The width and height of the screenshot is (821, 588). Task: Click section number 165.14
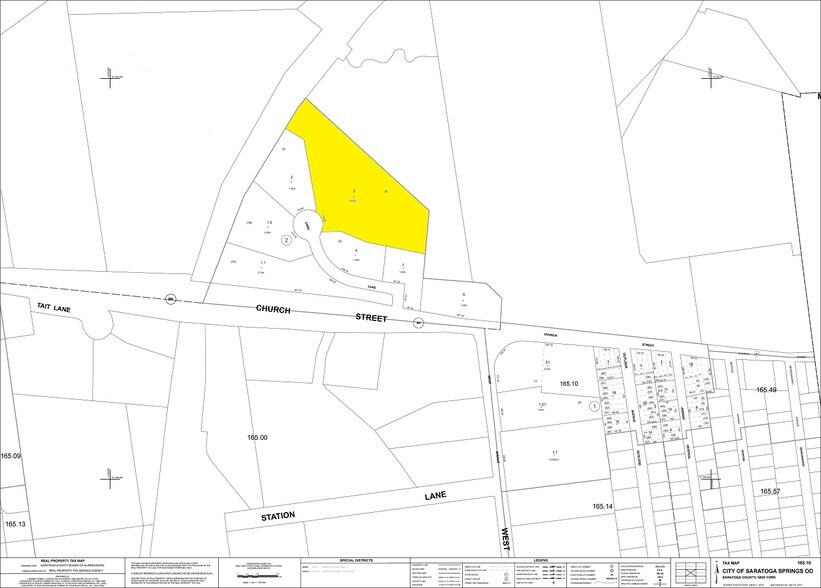pos(606,508)
